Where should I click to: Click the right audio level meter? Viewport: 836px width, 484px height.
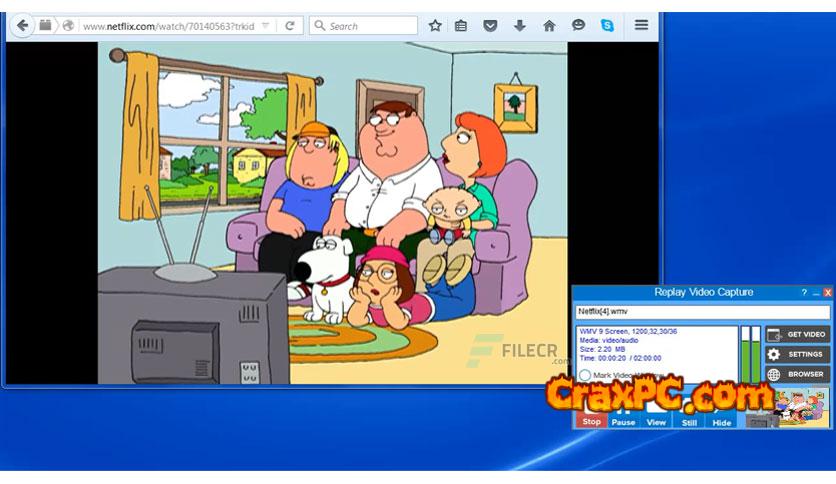tap(756, 354)
